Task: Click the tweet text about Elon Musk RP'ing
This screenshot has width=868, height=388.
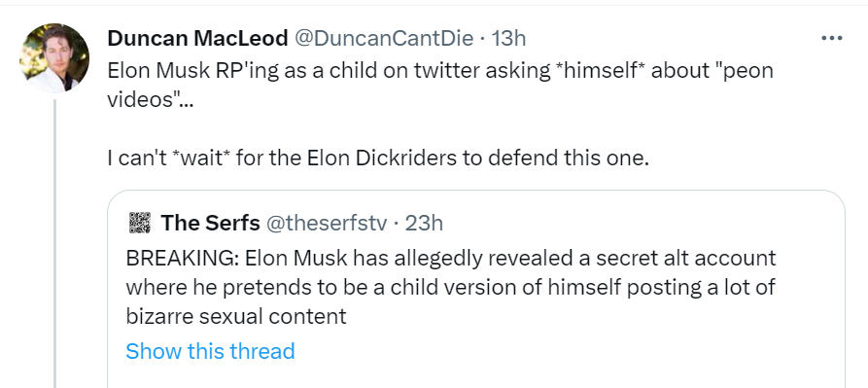Action: [440, 85]
